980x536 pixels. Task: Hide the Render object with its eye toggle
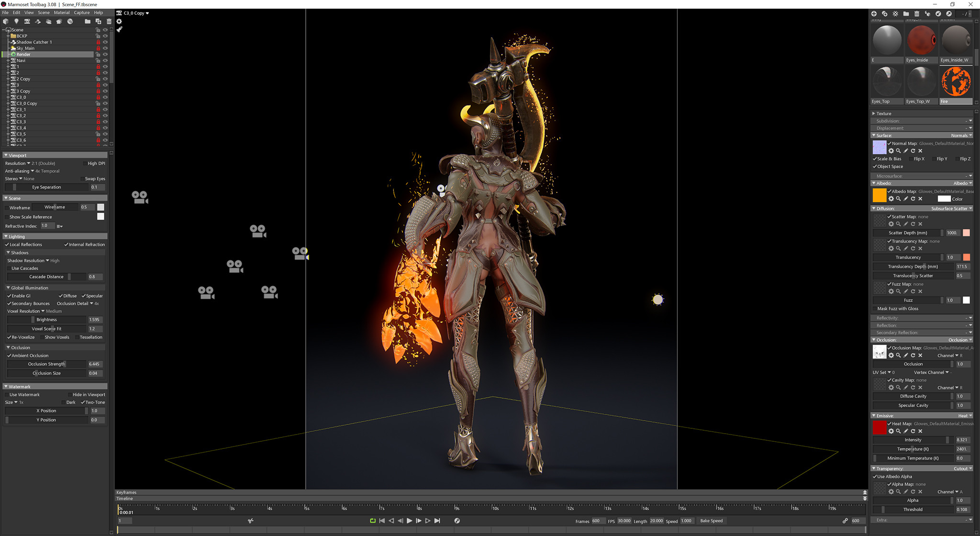[106, 55]
